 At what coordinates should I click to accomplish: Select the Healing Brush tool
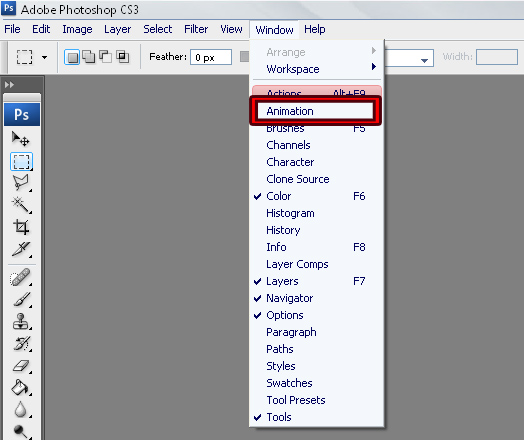click(x=21, y=277)
